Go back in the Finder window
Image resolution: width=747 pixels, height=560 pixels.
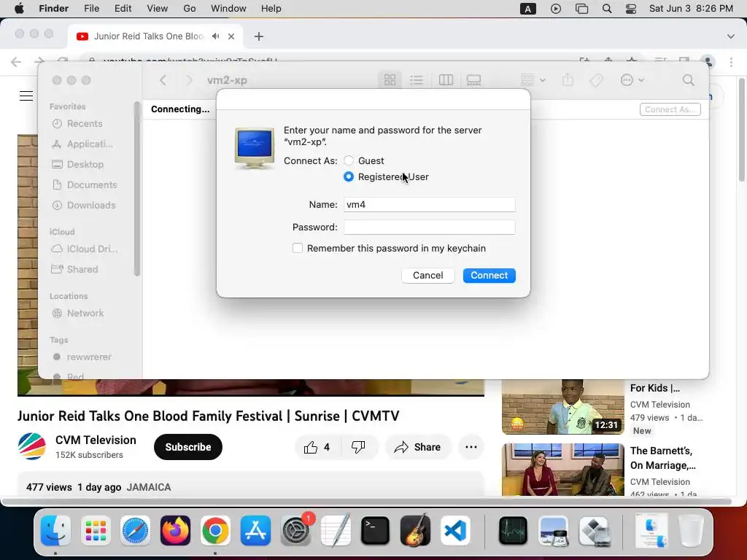tap(163, 80)
